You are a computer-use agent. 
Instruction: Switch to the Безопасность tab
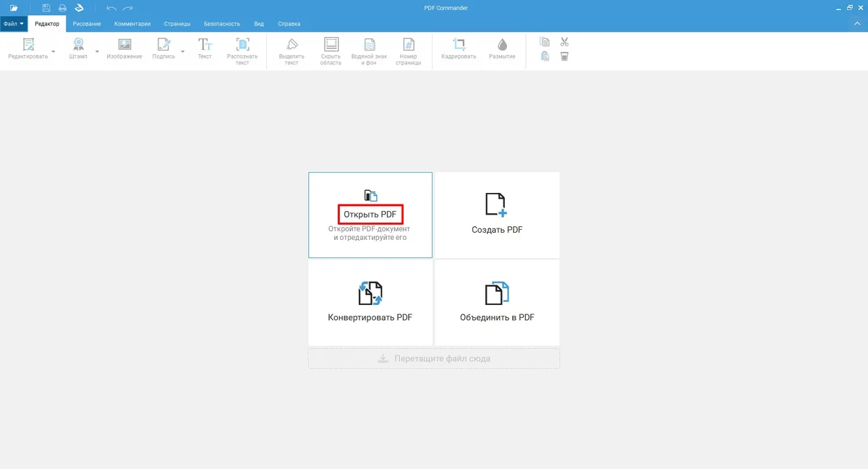tap(222, 24)
